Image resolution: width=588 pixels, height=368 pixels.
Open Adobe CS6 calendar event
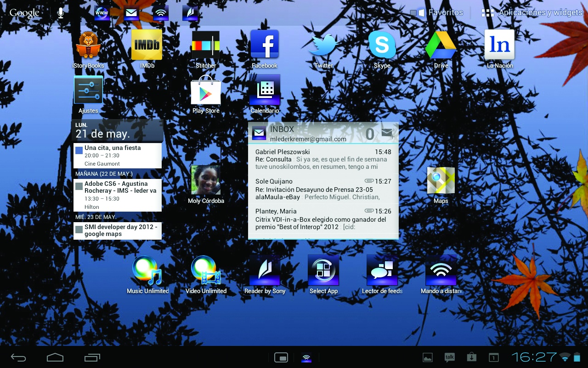[x=118, y=195]
